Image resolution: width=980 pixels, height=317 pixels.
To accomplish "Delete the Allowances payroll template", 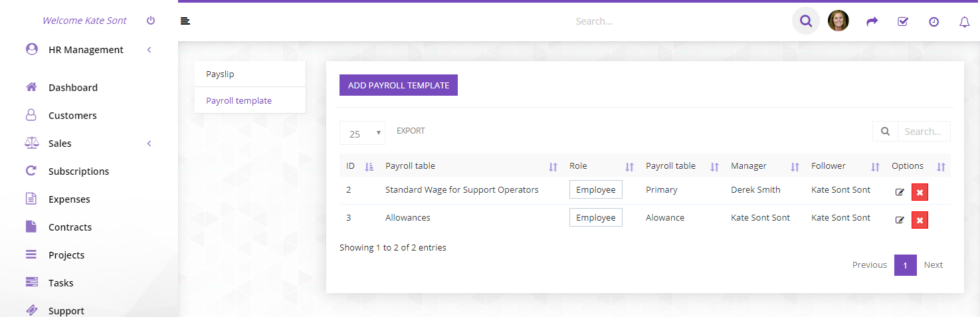I will (920, 220).
